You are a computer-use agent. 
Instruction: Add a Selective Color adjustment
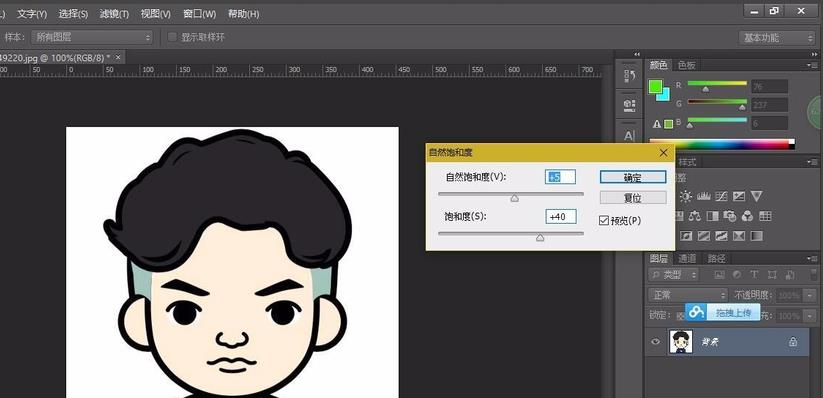[x=738, y=236]
